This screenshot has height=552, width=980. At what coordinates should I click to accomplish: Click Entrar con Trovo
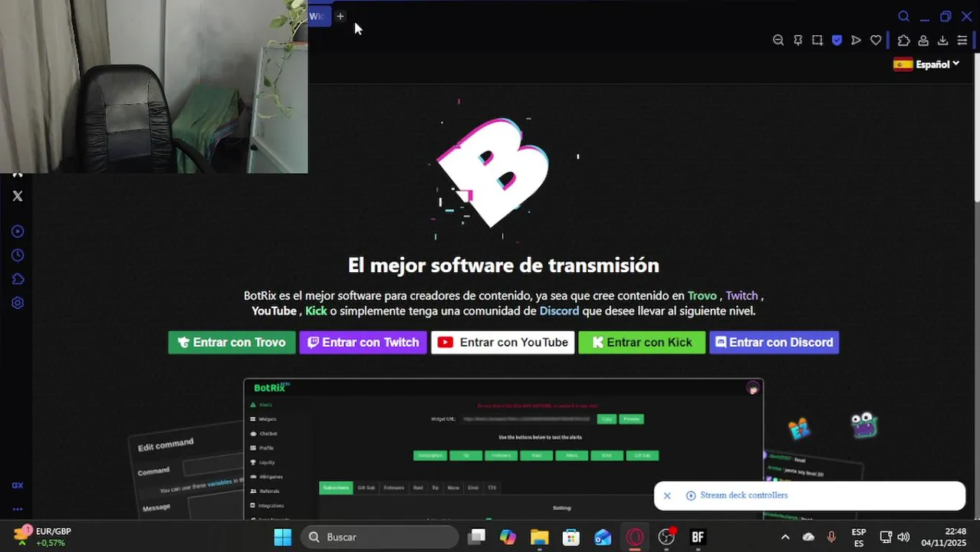tap(232, 343)
